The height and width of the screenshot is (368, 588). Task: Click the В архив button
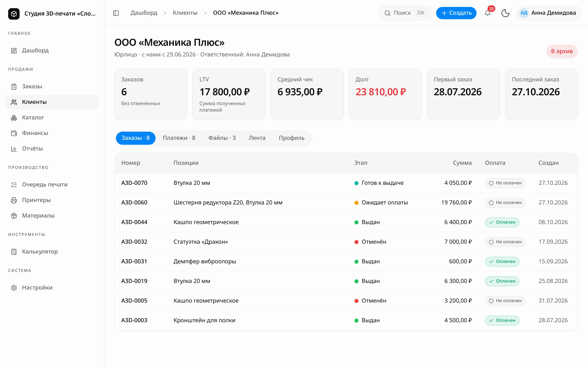(562, 51)
